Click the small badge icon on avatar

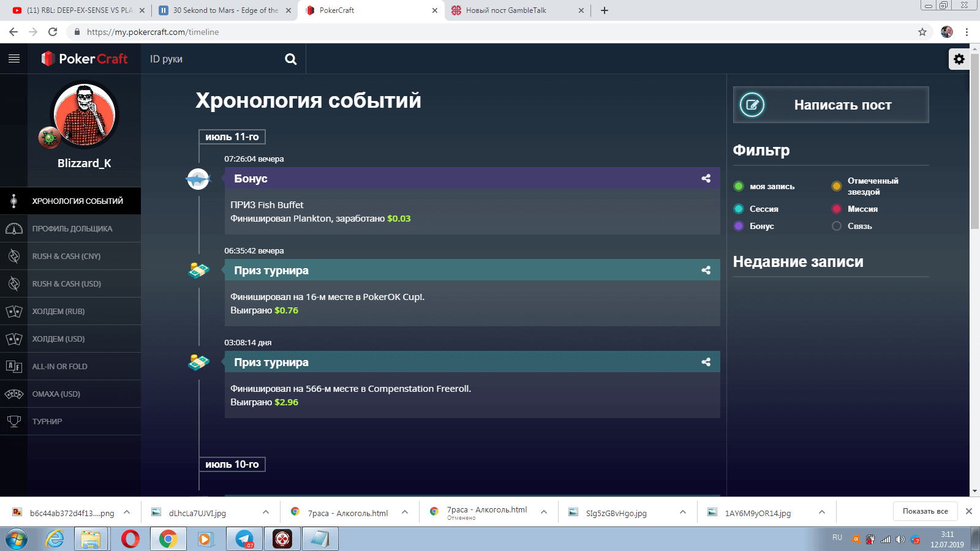click(49, 137)
